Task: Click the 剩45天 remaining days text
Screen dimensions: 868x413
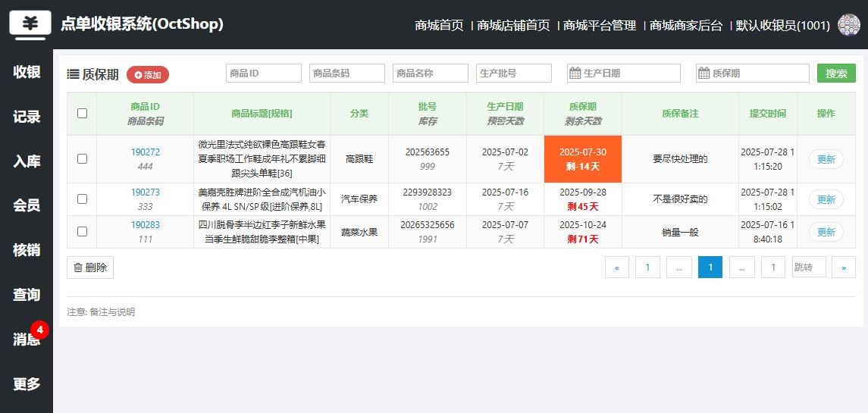Action: [583, 206]
